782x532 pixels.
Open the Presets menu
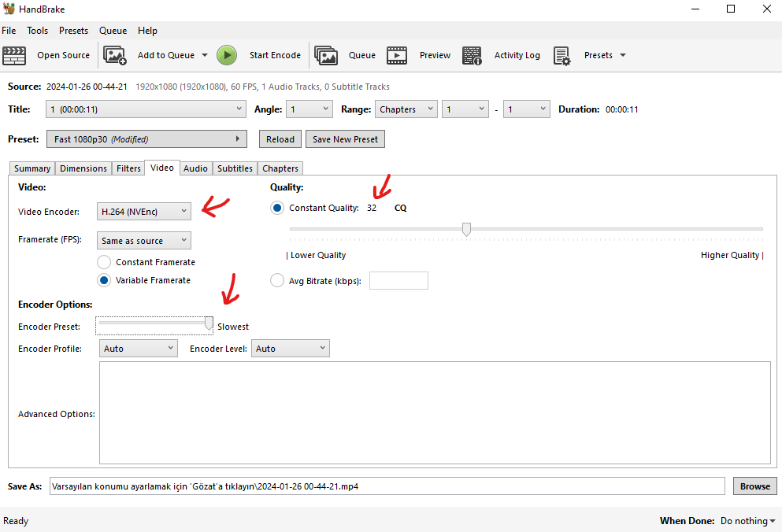point(73,31)
